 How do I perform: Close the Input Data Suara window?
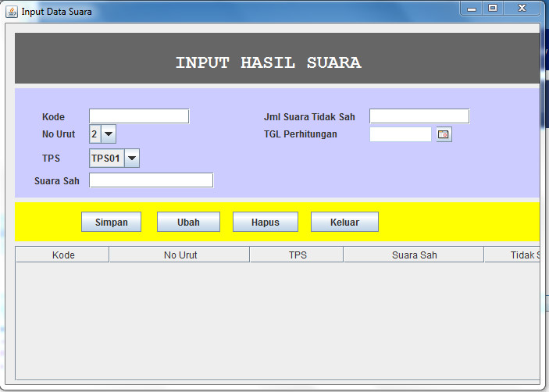522,9
